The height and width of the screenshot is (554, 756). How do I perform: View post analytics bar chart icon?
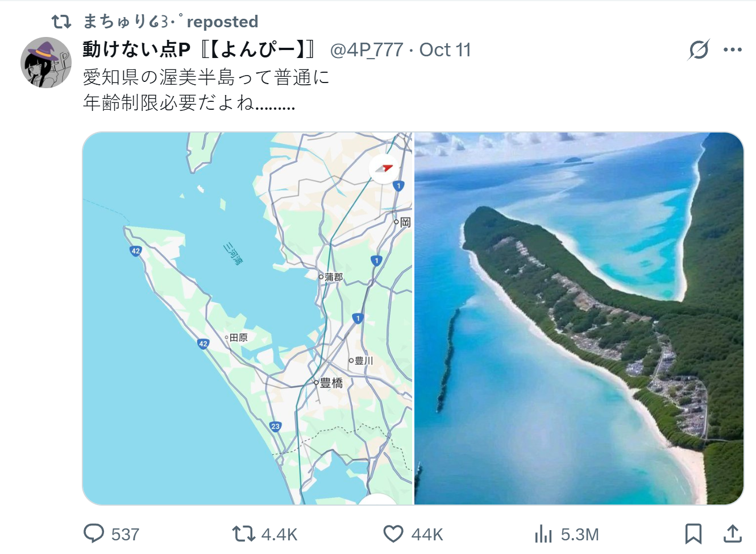click(x=543, y=534)
